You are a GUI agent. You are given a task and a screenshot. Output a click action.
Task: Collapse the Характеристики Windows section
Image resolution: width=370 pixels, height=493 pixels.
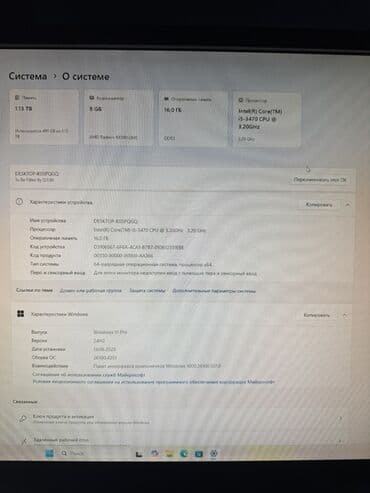click(x=345, y=315)
